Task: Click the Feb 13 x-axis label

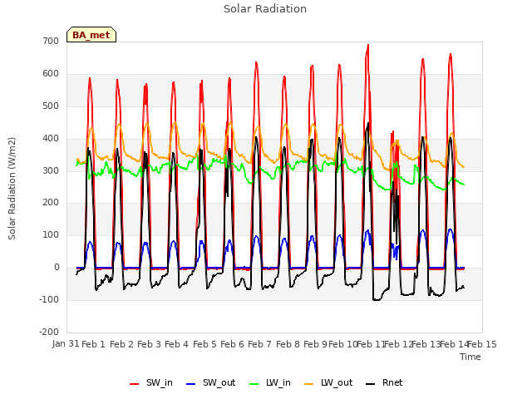Action: [426, 344]
